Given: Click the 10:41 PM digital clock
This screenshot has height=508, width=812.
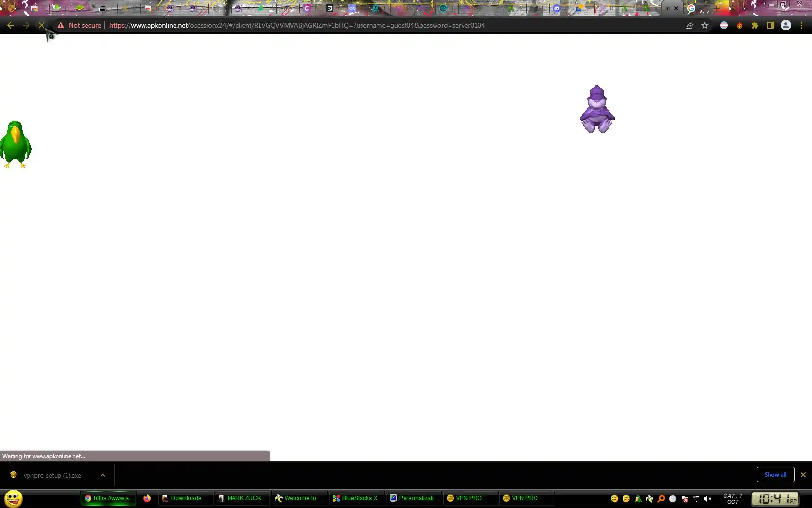Looking at the screenshot, I should tap(775, 499).
